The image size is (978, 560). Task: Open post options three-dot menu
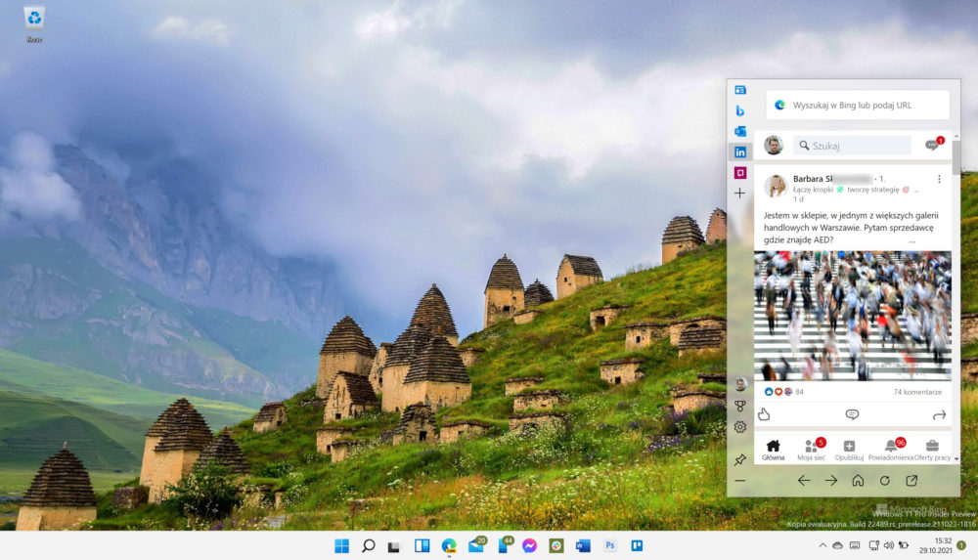939,179
